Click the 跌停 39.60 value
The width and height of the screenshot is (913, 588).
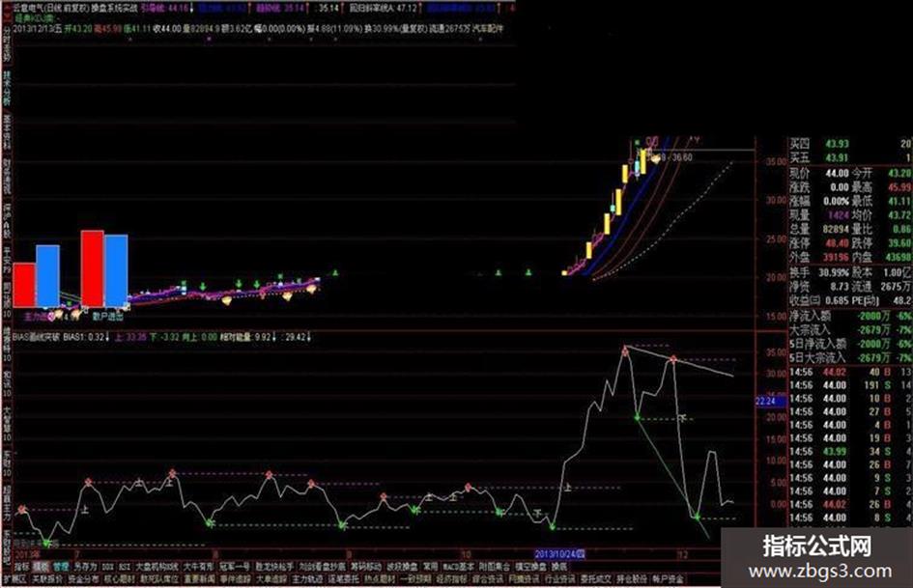click(899, 242)
